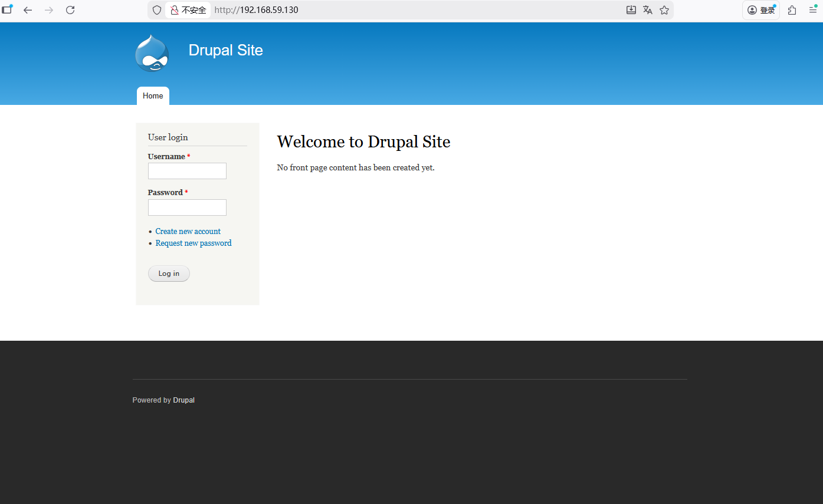823x504 pixels.
Task: Click the User login block title
Action: 168,137
